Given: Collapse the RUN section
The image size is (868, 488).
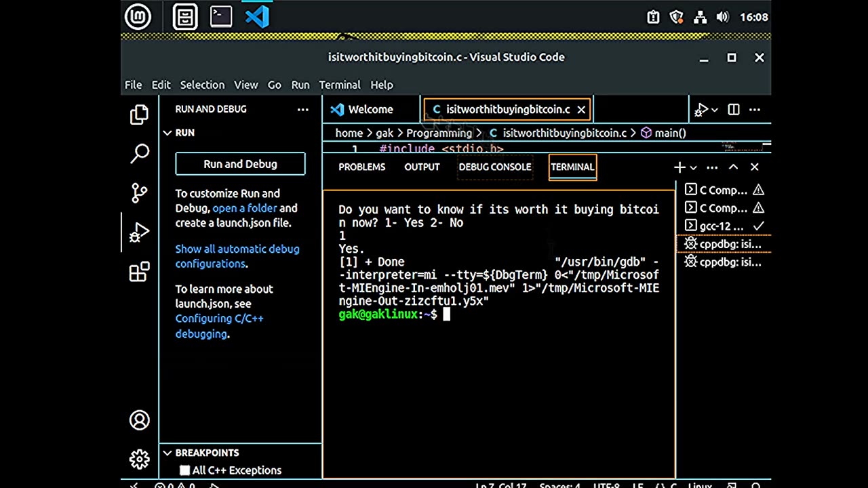Looking at the screenshot, I should coord(167,133).
